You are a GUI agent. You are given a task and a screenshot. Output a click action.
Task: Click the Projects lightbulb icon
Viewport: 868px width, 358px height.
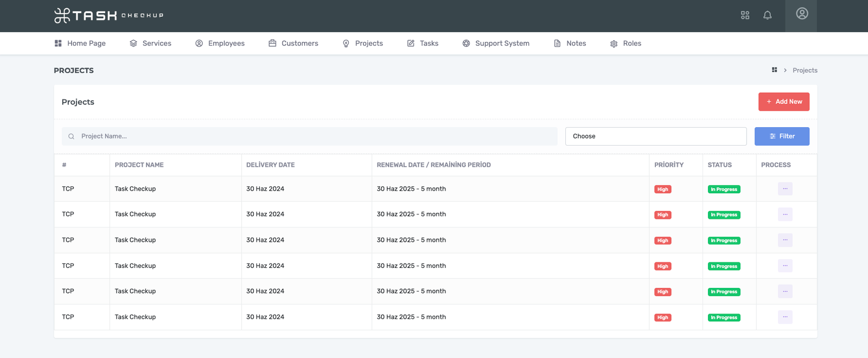[346, 43]
